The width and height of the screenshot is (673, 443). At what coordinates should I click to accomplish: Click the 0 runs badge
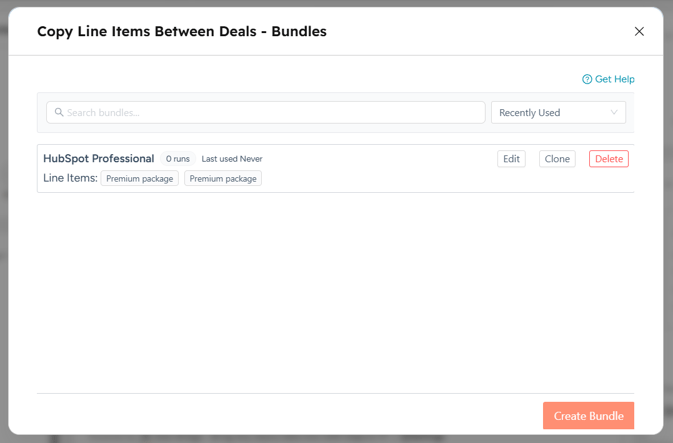click(178, 159)
